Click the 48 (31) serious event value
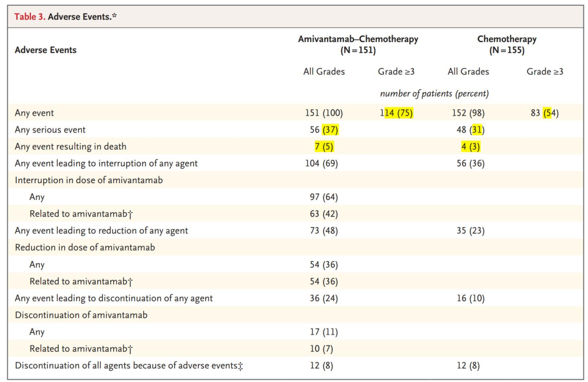Screen dimensions: 588x382 pyautogui.click(x=468, y=130)
